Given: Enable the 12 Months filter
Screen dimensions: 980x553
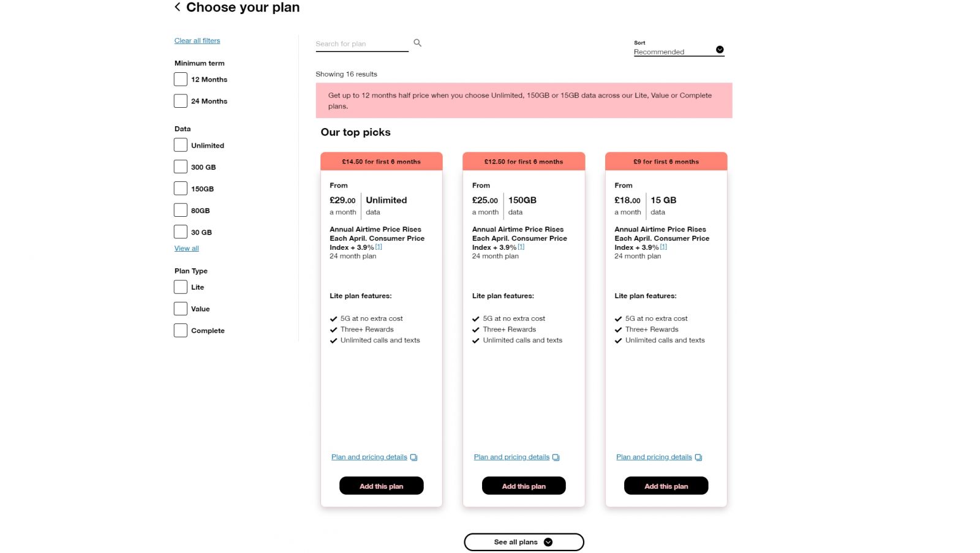Looking at the screenshot, I should (x=180, y=79).
